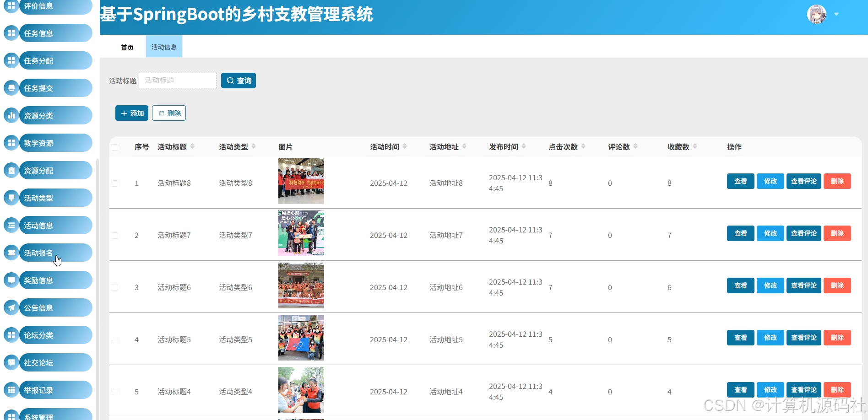Click 查看 for 活动标题4 row

[741, 390]
